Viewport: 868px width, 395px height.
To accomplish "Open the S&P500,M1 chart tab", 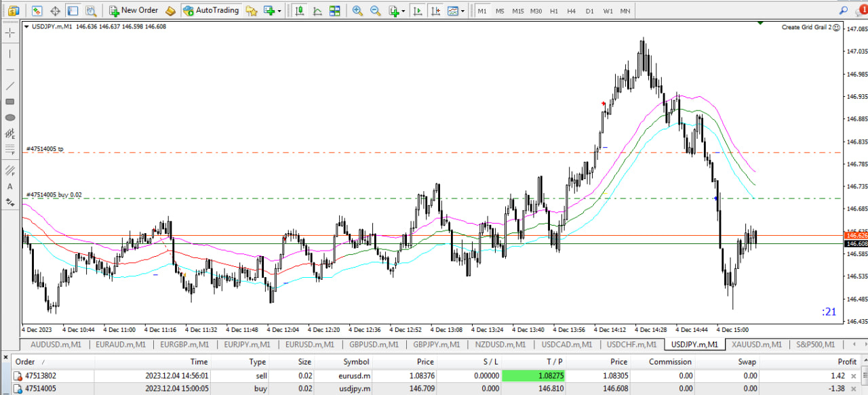I will pyautogui.click(x=817, y=345).
